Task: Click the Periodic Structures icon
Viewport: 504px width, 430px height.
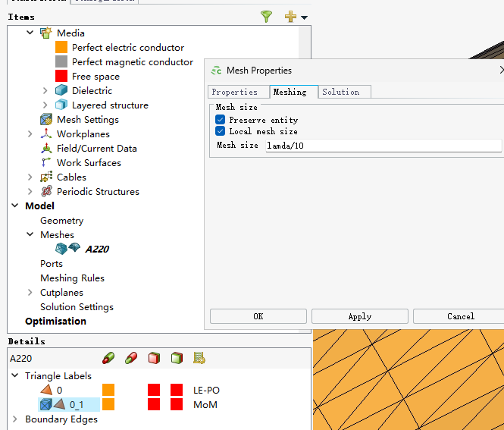Action: coord(46,191)
